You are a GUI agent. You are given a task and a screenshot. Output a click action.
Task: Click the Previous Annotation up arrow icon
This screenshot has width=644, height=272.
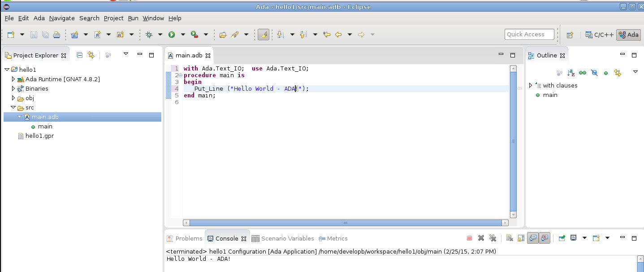point(303,35)
